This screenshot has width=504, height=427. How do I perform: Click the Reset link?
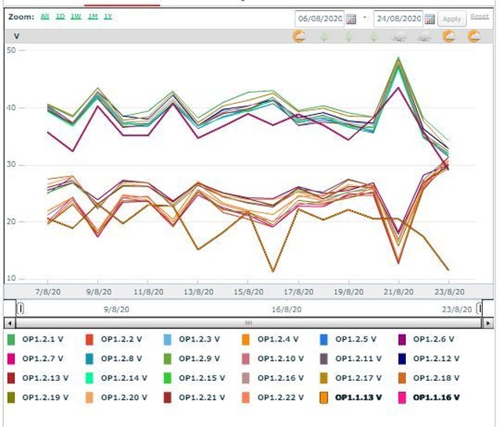pos(480,16)
